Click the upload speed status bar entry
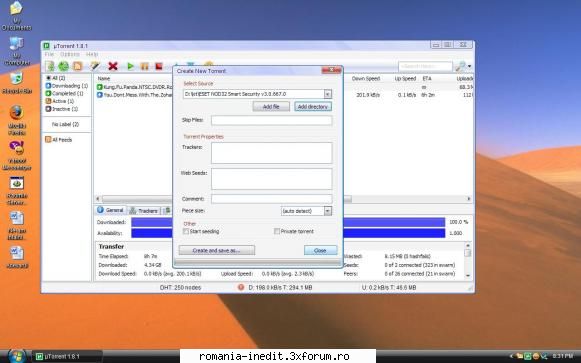The width and height of the screenshot is (581, 363). [389, 287]
